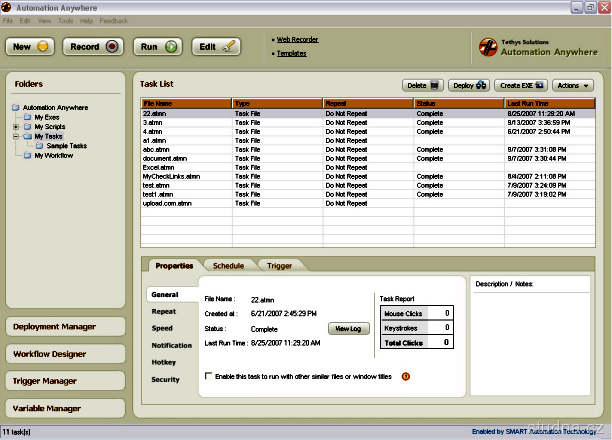Select the Sample Tasks folder
This screenshot has width=612, height=440.
click(66, 146)
